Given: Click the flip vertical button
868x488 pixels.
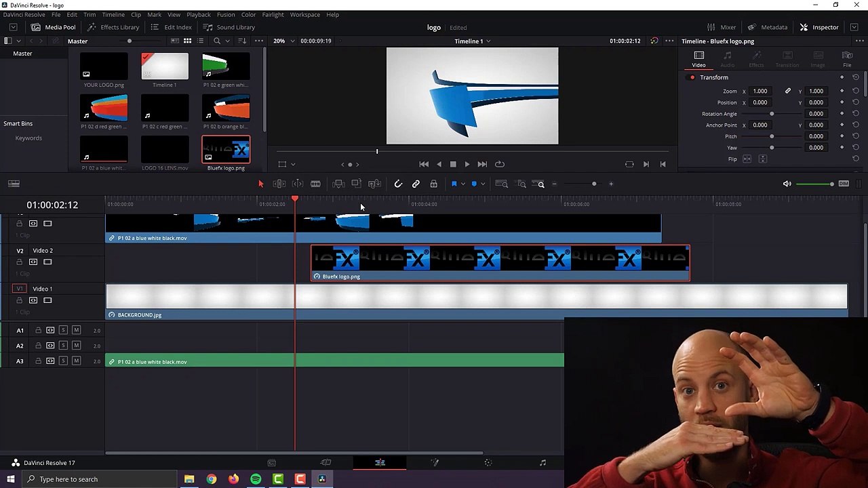Looking at the screenshot, I should pos(762,159).
